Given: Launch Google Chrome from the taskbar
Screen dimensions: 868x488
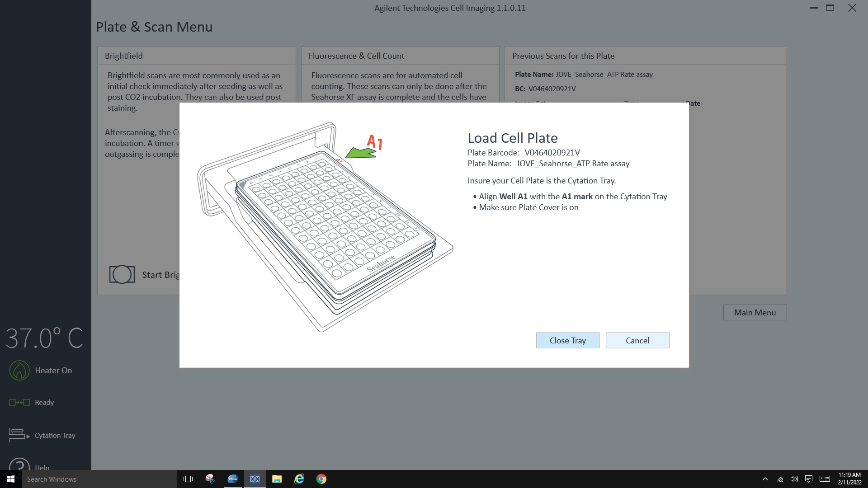Looking at the screenshot, I should [x=321, y=479].
